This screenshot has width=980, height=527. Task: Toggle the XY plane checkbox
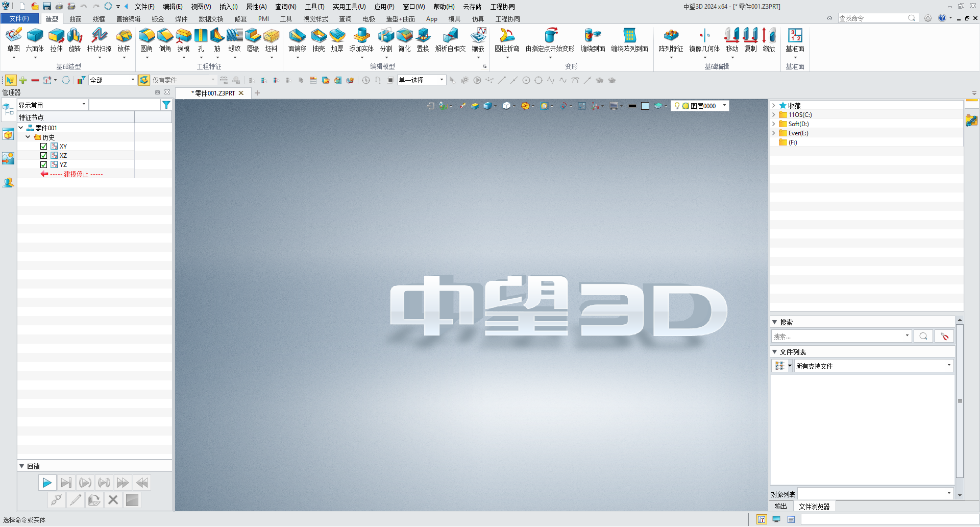pos(44,147)
